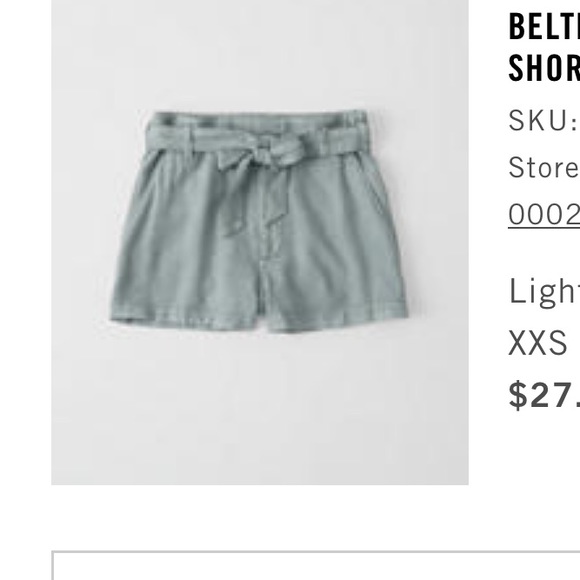Click the gray background above the shorts

260,55
